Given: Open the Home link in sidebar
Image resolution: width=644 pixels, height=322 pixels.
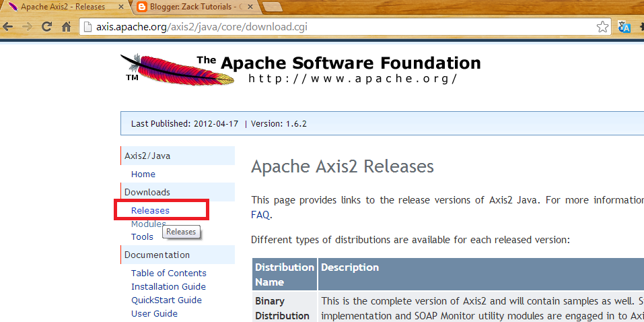Looking at the screenshot, I should pyautogui.click(x=143, y=174).
